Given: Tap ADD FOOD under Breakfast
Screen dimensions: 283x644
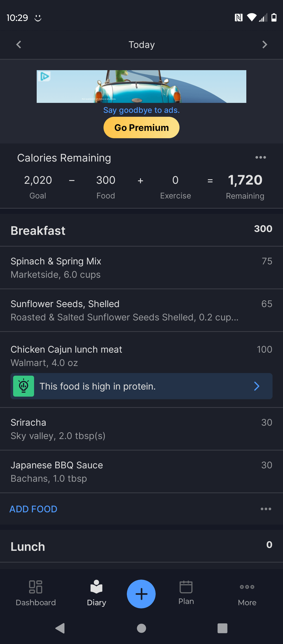Looking at the screenshot, I should [x=33, y=509].
